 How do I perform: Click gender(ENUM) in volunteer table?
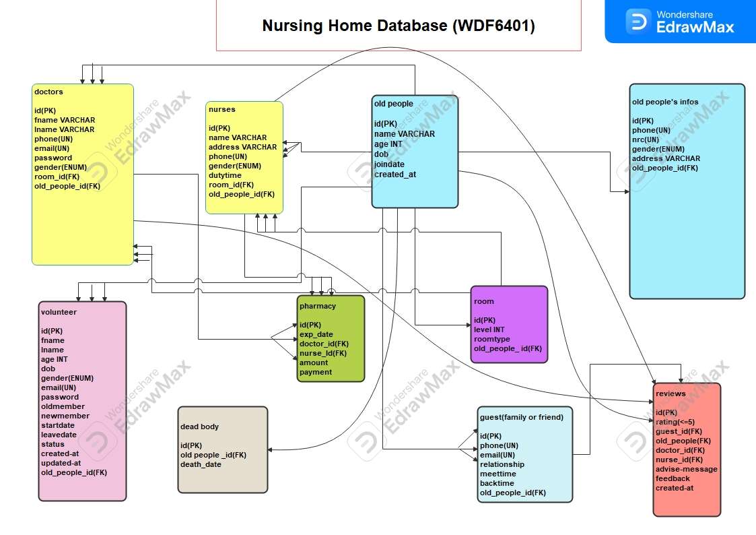pyautogui.click(x=67, y=378)
